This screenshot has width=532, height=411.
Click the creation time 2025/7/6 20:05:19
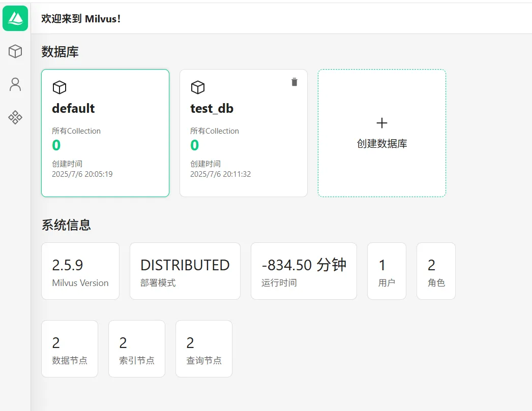[82, 174]
